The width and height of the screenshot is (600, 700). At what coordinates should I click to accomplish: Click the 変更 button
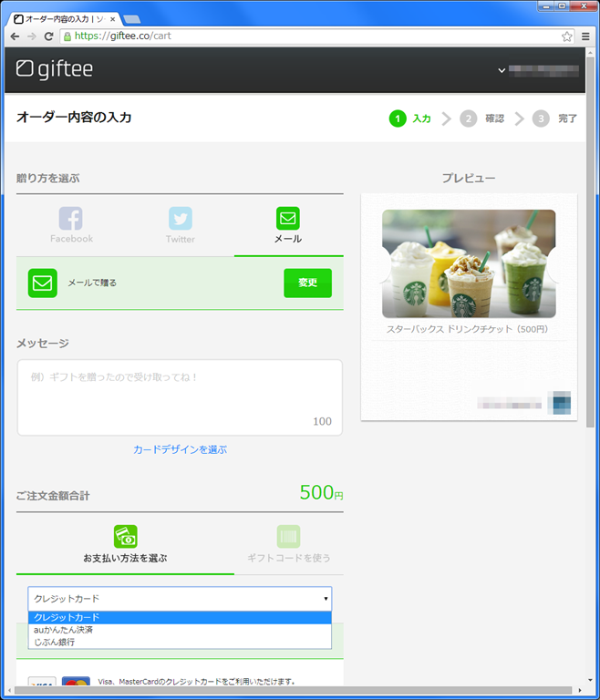[308, 283]
